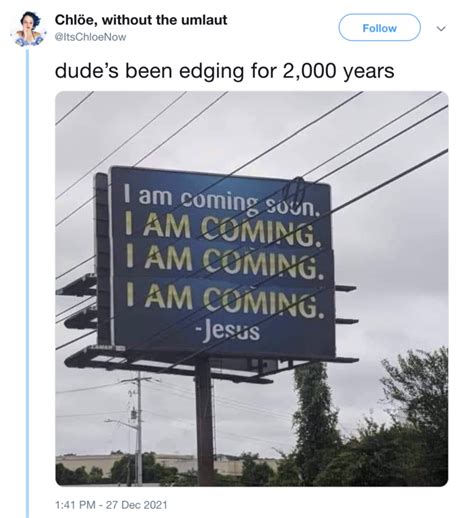
Task: Click the billboard's catwalk platform
Action: (210, 364)
